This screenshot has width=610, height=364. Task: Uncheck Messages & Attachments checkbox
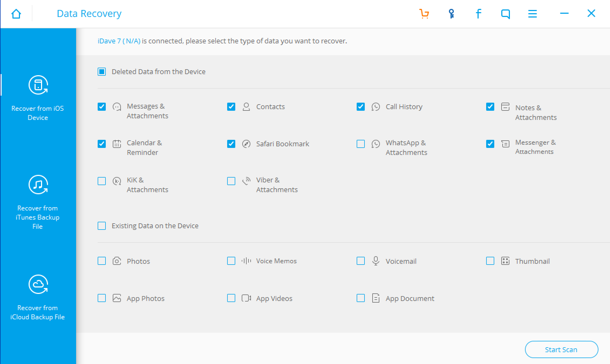[102, 107]
